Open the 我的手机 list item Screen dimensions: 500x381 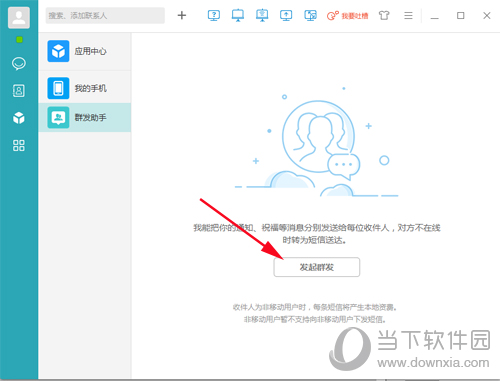coord(85,88)
